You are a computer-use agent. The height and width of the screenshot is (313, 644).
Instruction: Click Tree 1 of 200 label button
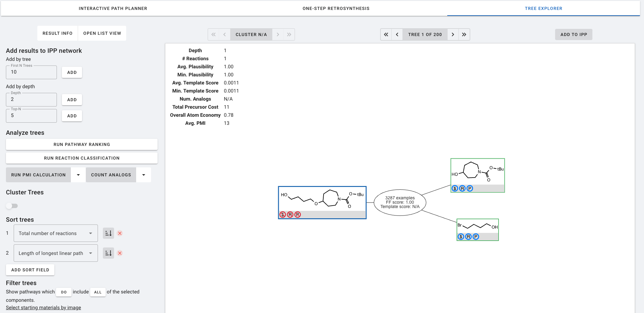(x=425, y=34)
